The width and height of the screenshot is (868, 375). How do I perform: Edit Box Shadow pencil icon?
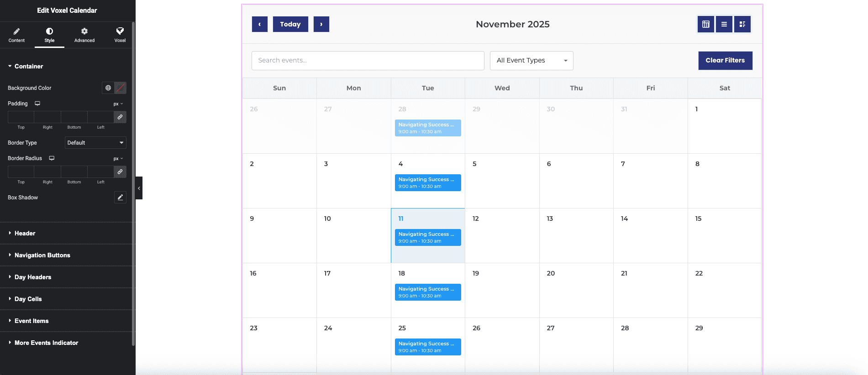click(120, 198)
